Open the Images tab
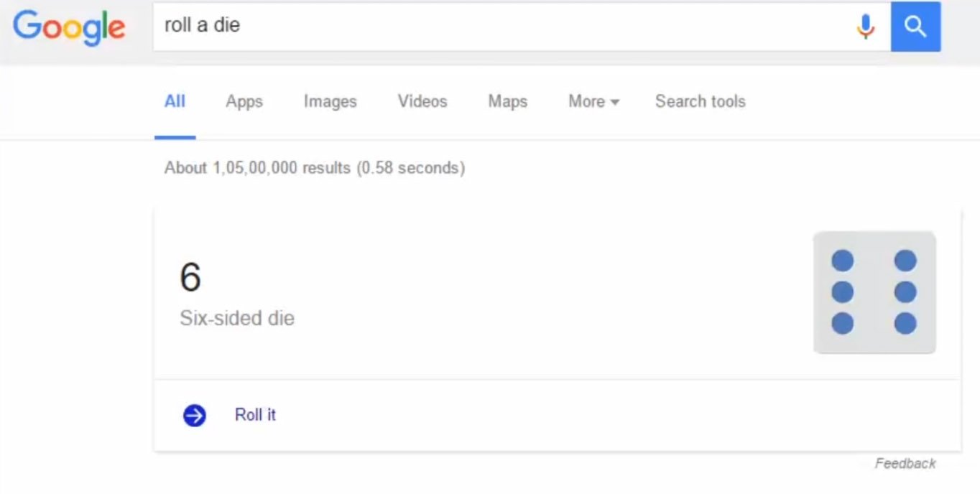Viewport: 980px width, 494px height. [330, 101]
